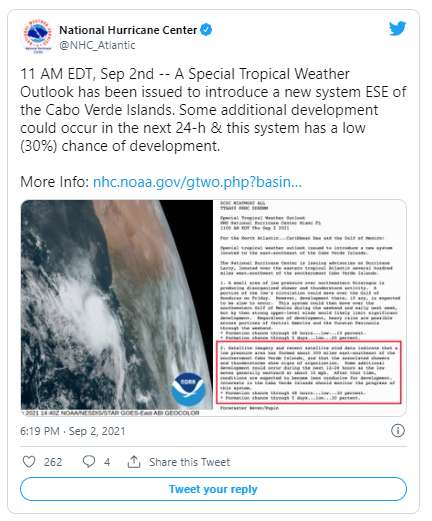Click the Tweet your reply button
The width and height of the screenshot is (432, 521).
[x=213, y=489]
